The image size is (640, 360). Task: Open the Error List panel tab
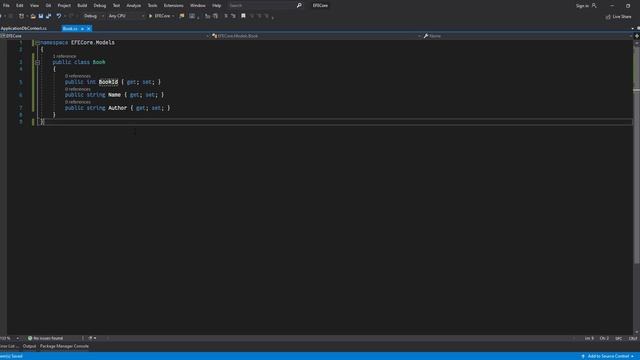point(9,346)
